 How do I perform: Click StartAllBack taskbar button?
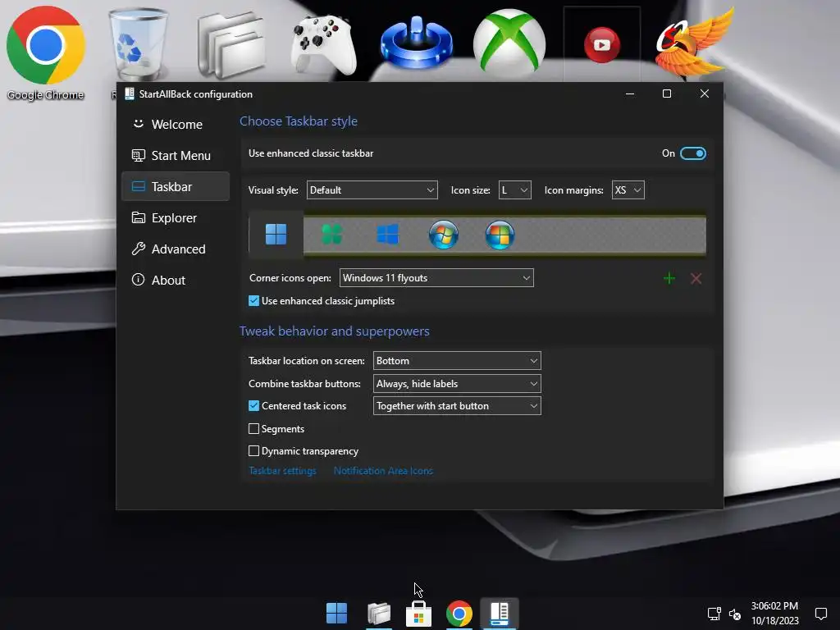500,614
